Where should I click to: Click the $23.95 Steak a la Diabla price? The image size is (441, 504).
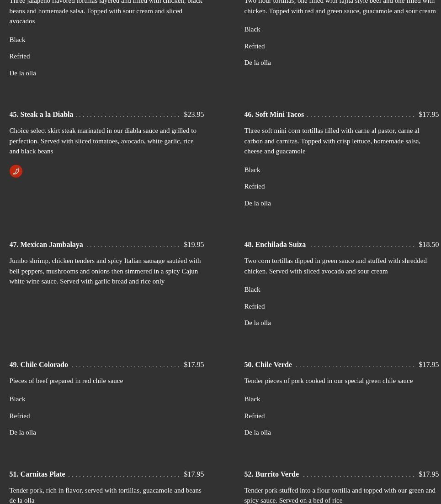194,115
